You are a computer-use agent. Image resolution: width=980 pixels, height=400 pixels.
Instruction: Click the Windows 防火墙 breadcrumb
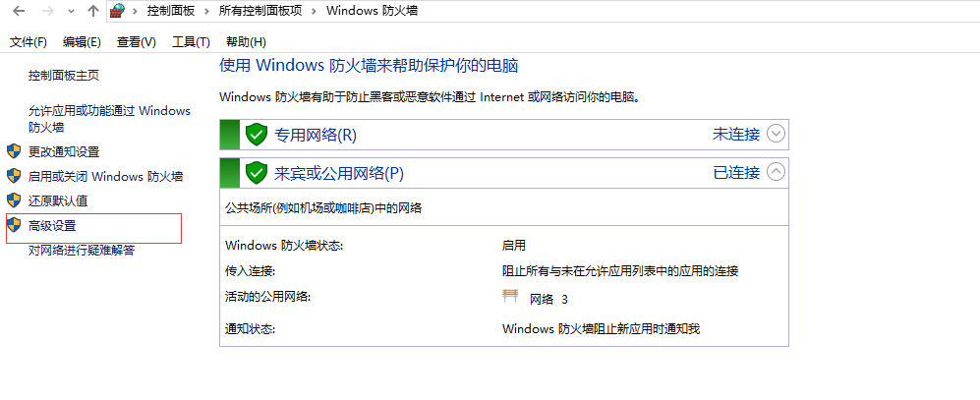[x=372, y=11]
